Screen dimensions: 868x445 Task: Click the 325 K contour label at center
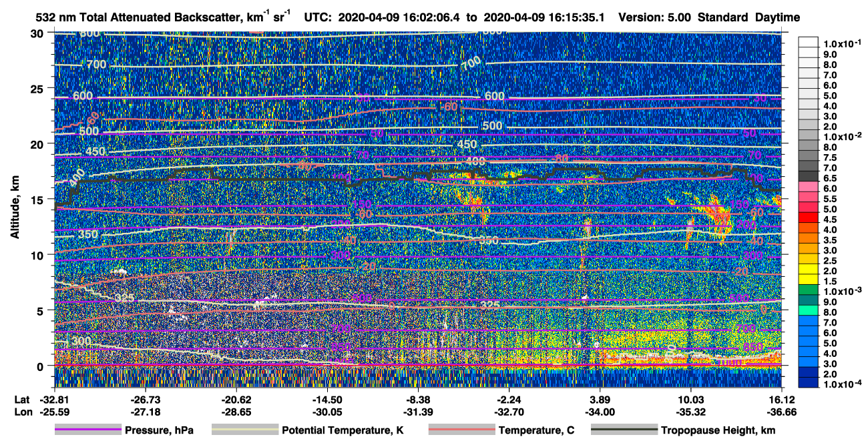pos(489,305)
